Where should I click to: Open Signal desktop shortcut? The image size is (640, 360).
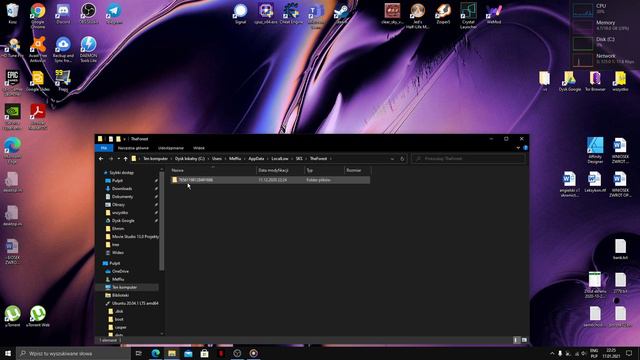coord(240,14)
